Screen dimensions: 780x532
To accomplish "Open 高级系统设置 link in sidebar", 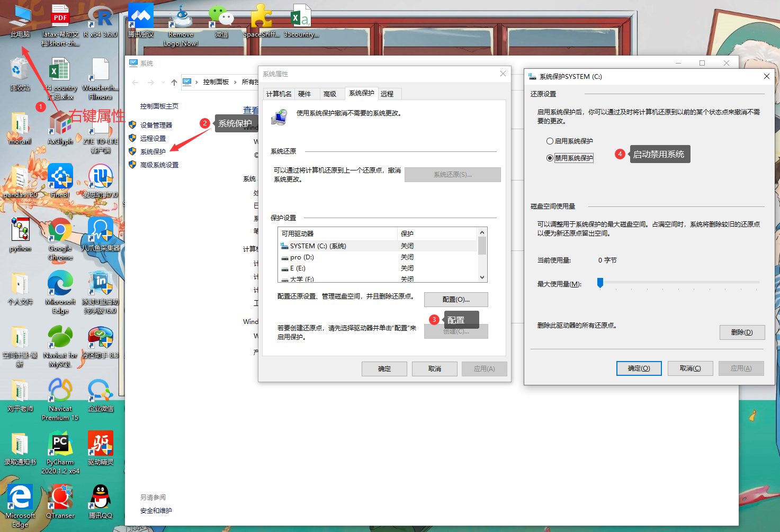I will tap(159, 165).
